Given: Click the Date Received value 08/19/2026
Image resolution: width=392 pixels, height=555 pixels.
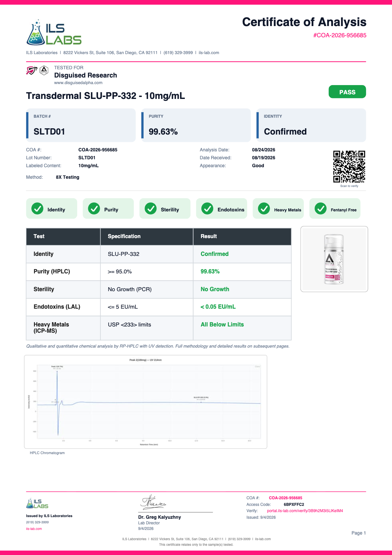Looking at the screenshot, I should [264, 158].
